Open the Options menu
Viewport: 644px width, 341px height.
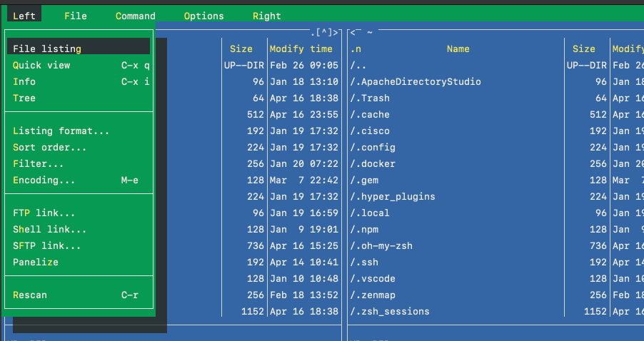[203, 16]
